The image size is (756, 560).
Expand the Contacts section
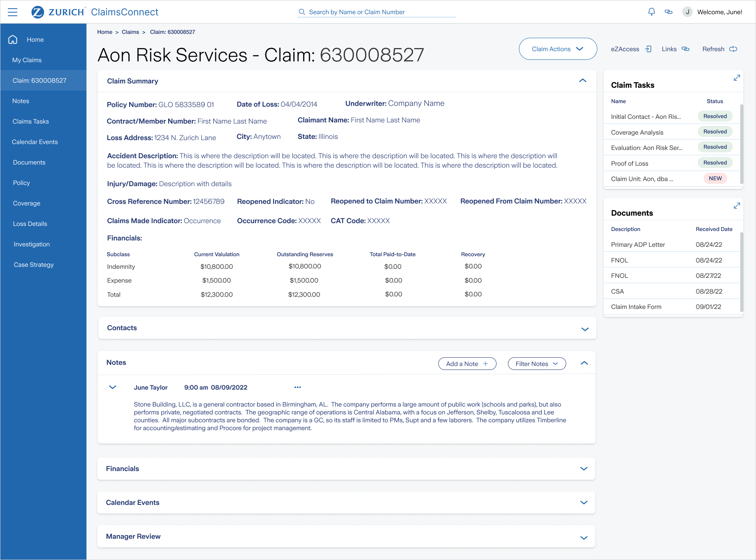585,329
